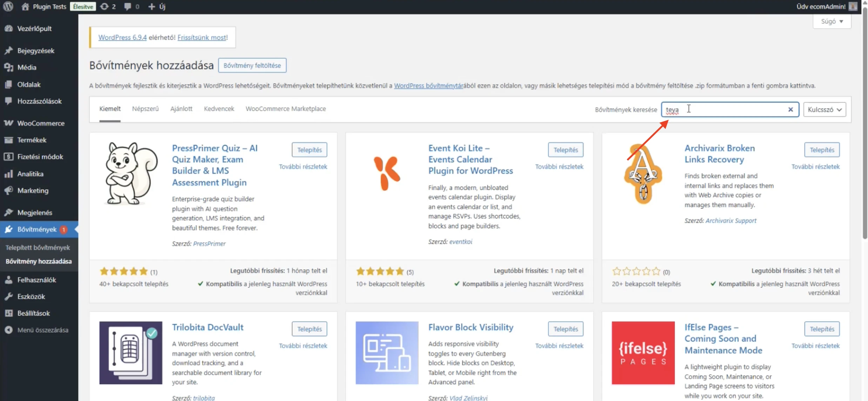Clear the plugin search field with X
Image resolution: width=868 pixels, height=401 pixels.
[790, 110]
